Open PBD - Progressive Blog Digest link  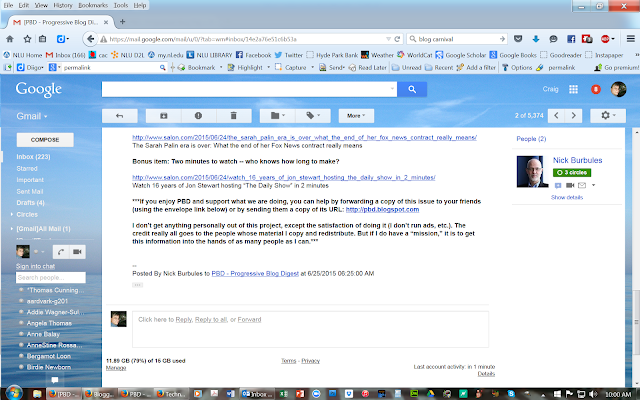click(255, 273)
